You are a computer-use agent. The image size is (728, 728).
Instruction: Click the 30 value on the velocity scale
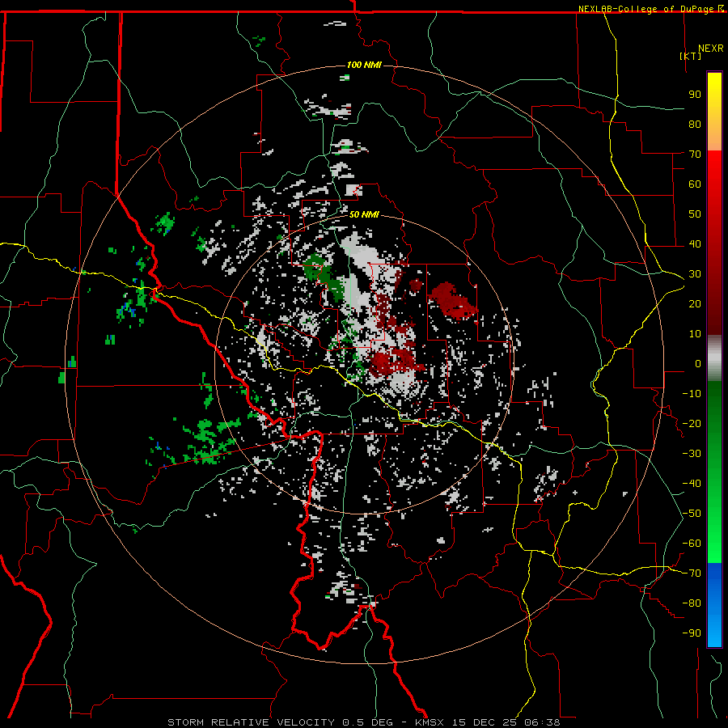695,274
